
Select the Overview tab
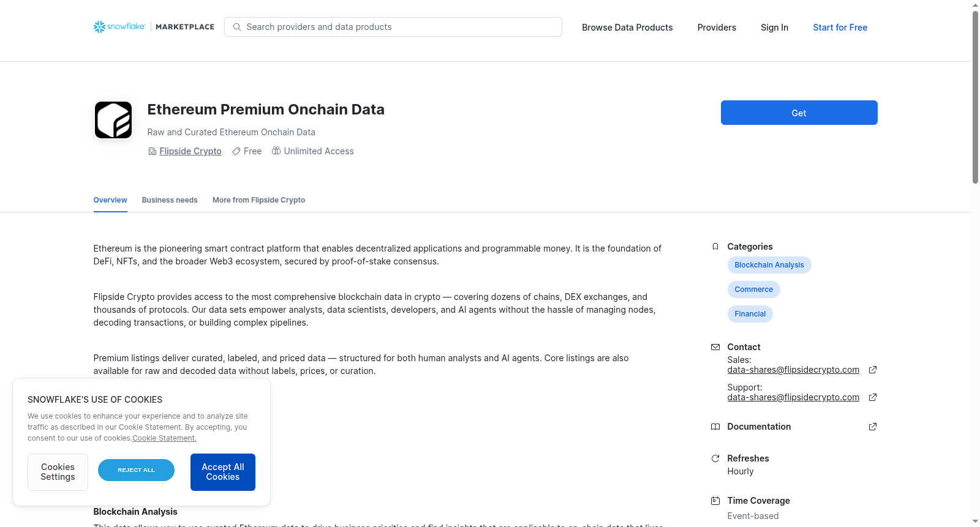coord(110,200)
